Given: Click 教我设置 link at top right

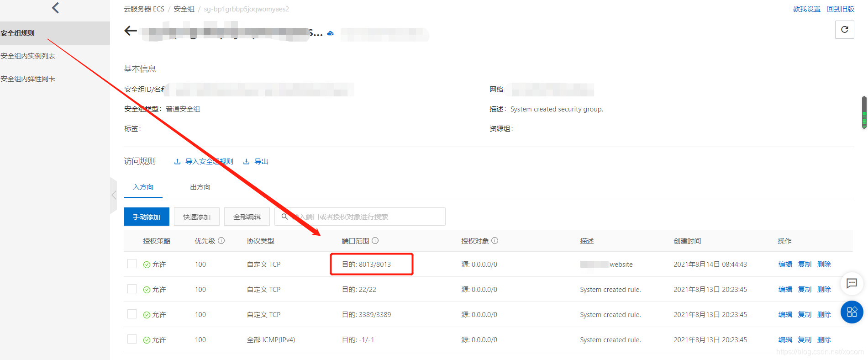Looking at the screenshot, I should point(807,9).
